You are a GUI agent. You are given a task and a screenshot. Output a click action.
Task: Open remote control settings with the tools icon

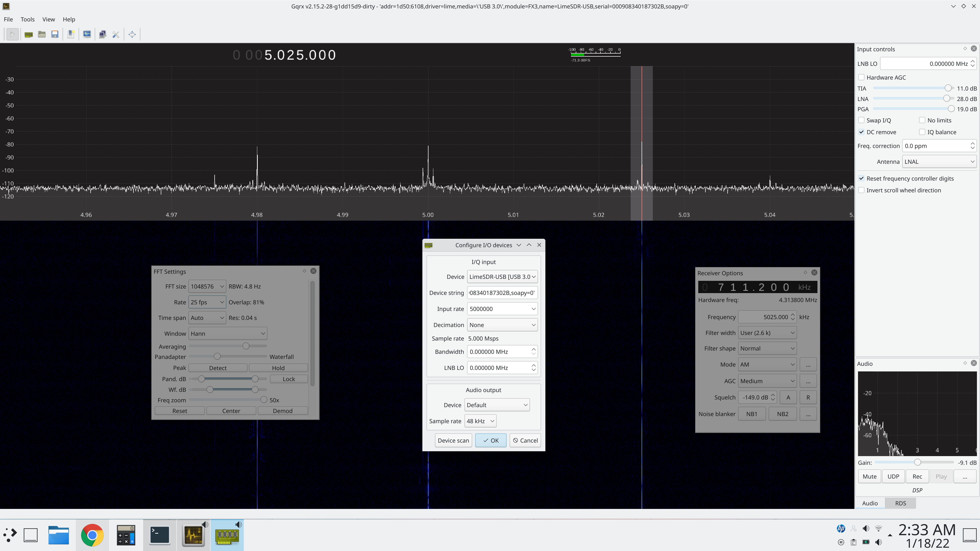pyautogui.click(x=116, y=34)
